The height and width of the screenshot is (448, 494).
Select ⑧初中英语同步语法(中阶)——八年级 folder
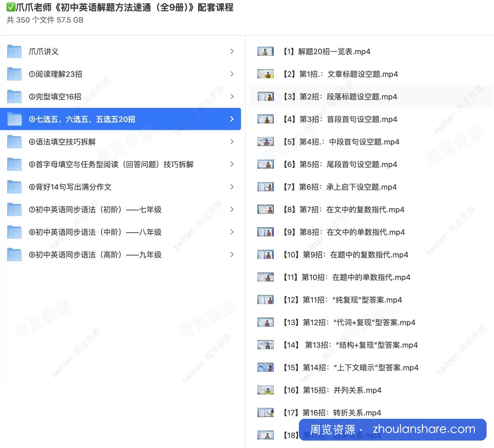pyautogui.click(x=121, y=232)
